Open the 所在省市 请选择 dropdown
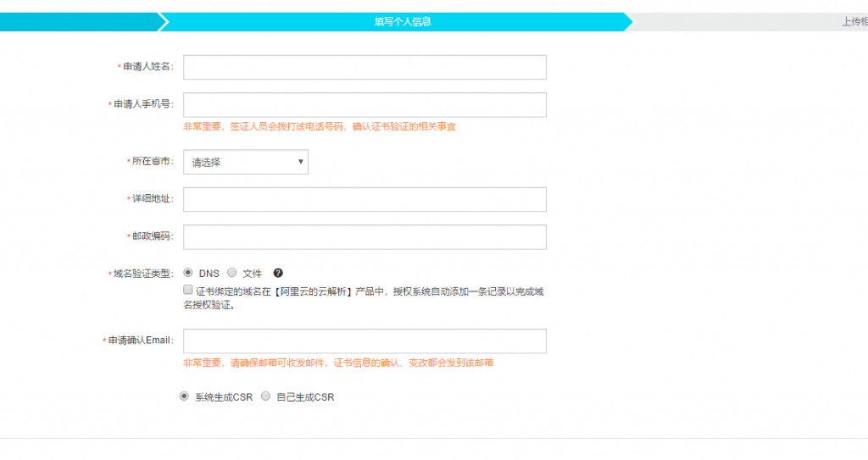 tap(246, 162)
